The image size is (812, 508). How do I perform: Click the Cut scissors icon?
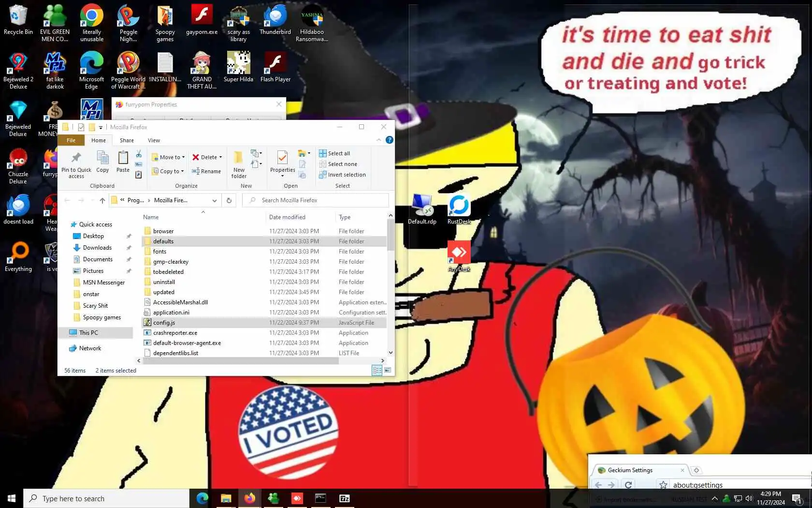click(139, 154)
